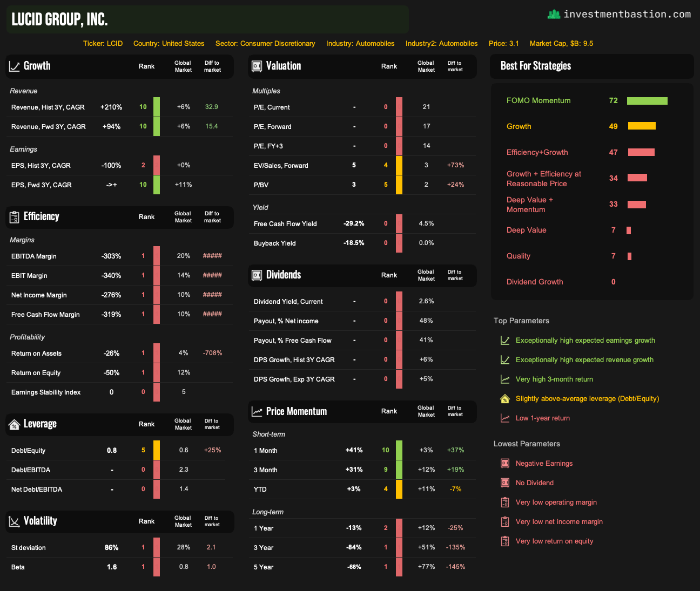
Task: Click EV/Sales, Forward row label
Action: 281,166
